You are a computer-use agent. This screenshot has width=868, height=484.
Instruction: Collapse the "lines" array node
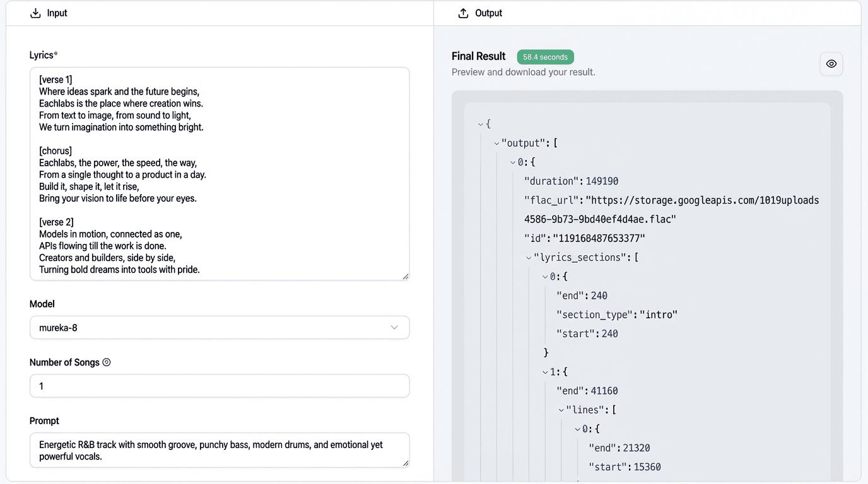pyautogui.click(x=561, y=410)
